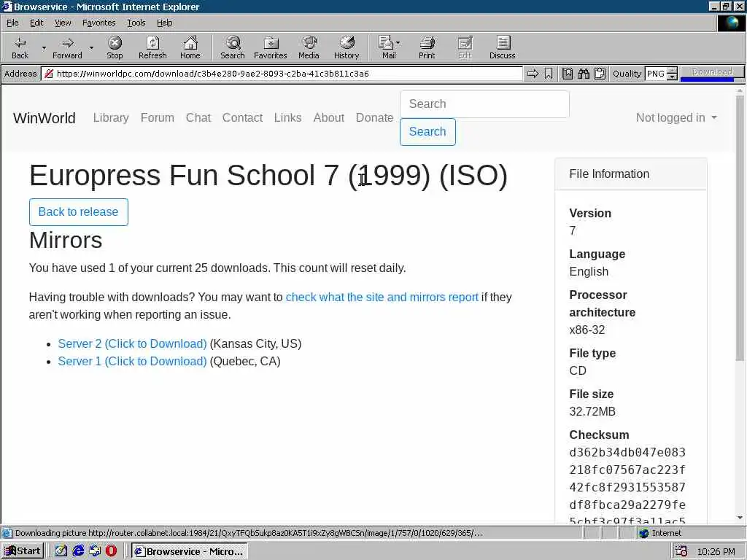Viewport: 747px width, 560px height.
Task: Open the Edit menu
Action: (36, 23)
